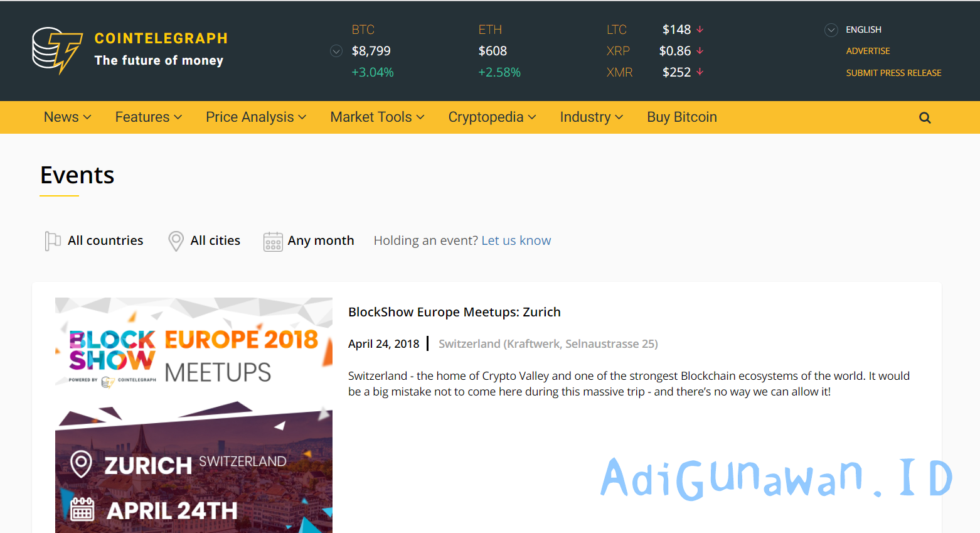Click the flag icon beside All countries

pyautogui.click(x=53, y=240)
